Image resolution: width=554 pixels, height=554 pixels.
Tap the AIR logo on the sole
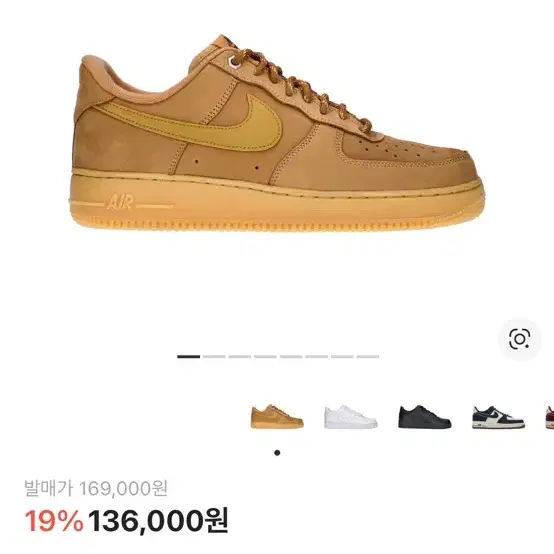click(120, 202)
